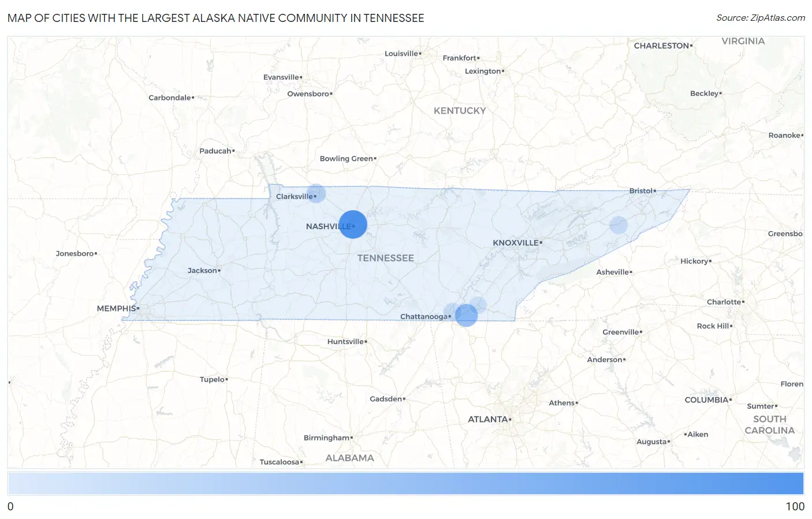
Task: Click the COLUMBIA city label
Action: [706, 400]
